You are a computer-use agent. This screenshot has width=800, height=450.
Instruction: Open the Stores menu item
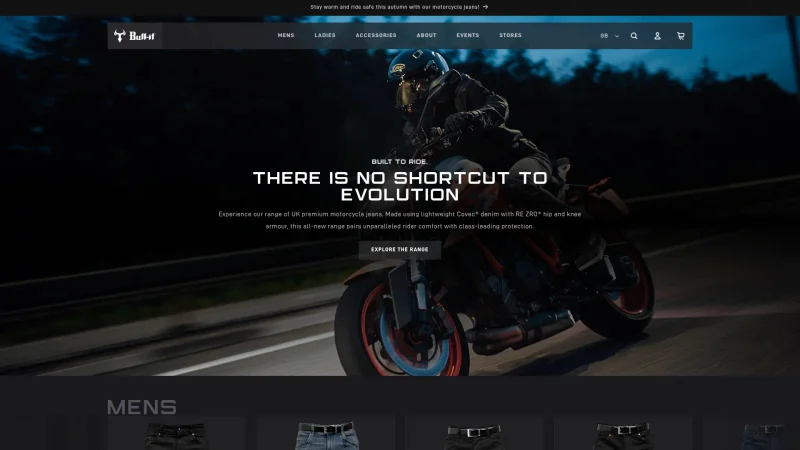pos(510,35)
